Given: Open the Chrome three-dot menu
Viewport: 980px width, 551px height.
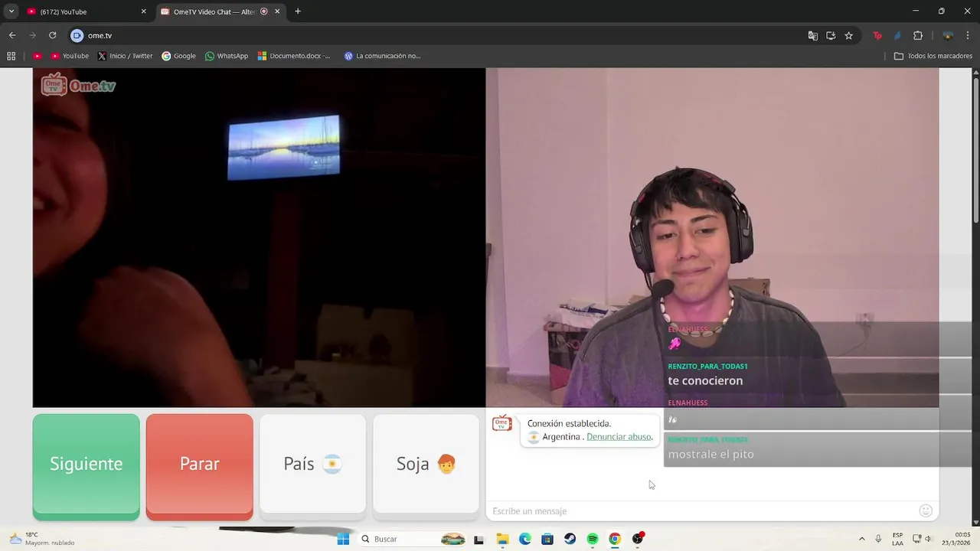Looking at the screenshot, I should click(968, 35).
